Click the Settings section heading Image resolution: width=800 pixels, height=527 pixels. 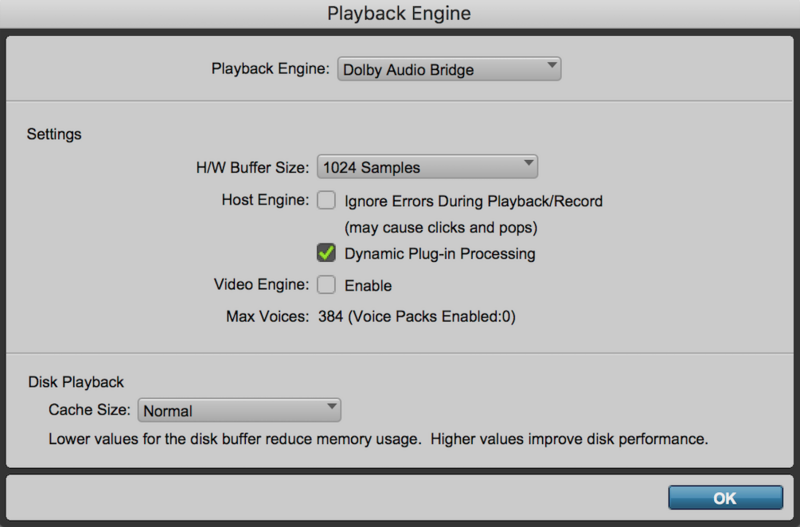(54, 133)
